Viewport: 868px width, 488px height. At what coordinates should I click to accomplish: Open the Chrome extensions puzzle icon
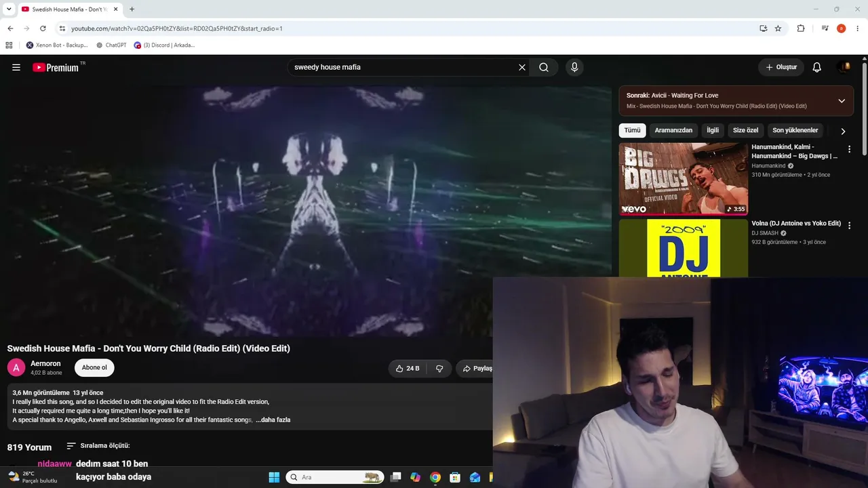tap(801, 28)
